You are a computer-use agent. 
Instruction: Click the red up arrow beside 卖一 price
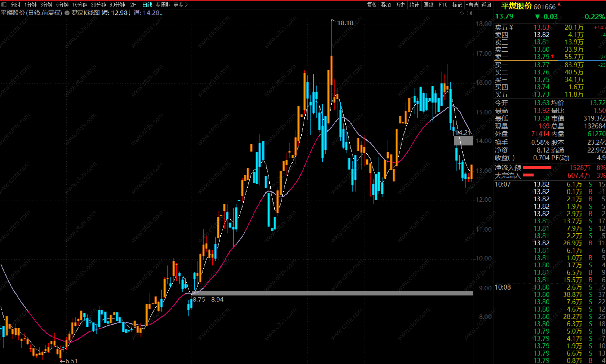552,57
